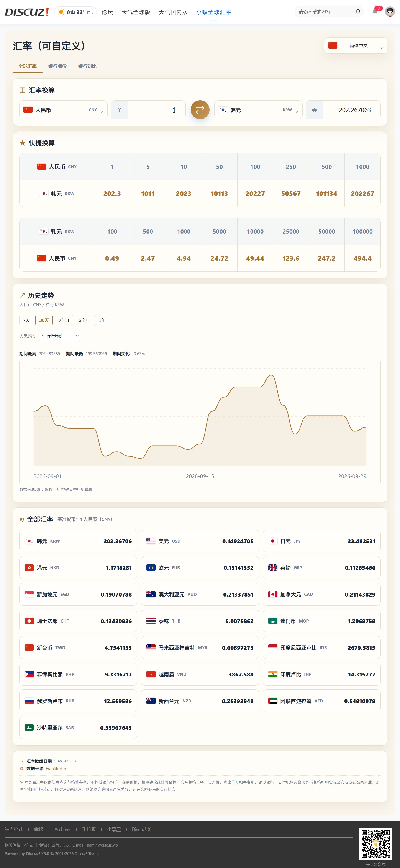Select the 3个月 history range

[x=64, y=320]
